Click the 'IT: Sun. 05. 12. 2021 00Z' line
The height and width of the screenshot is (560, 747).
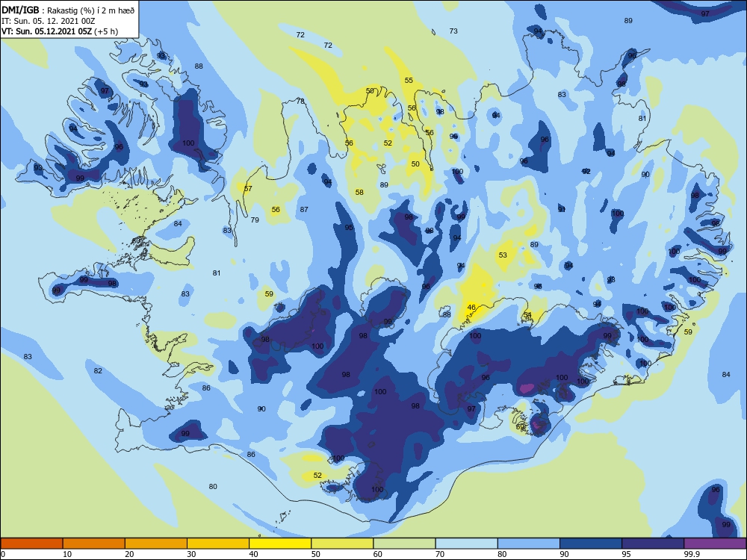[x=48, y=22]
